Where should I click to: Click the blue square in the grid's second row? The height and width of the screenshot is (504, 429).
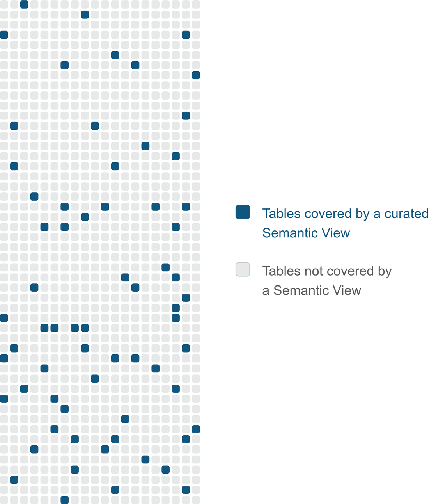click(85, 14)
